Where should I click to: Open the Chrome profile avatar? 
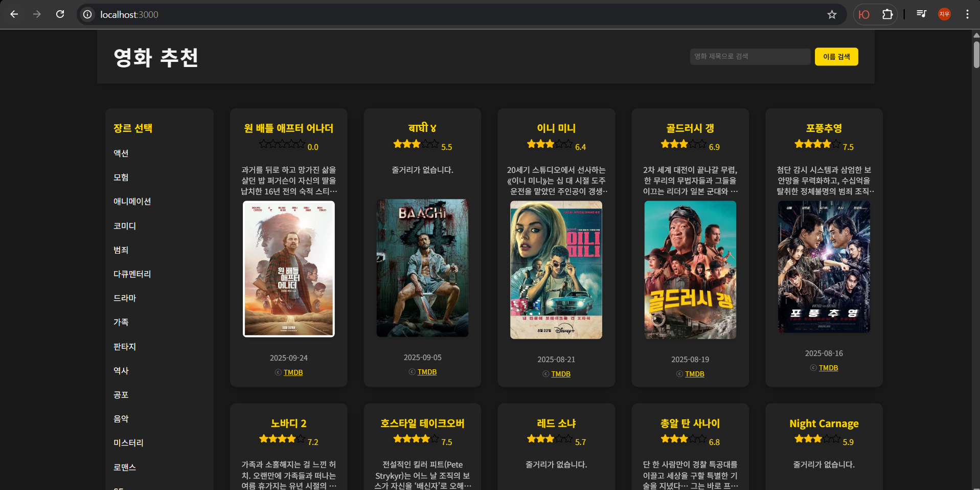click(944, 14)
